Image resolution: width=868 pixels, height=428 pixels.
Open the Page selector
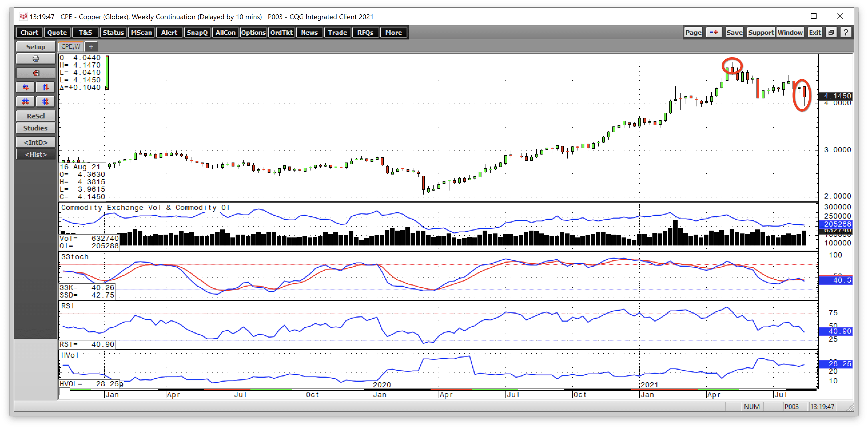pos(693,32)
